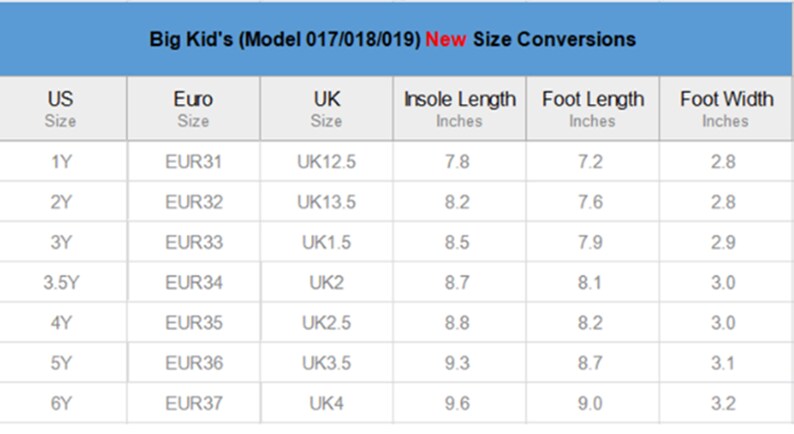
Task: Click the UK1.5 cell
Action: [327, 242]
